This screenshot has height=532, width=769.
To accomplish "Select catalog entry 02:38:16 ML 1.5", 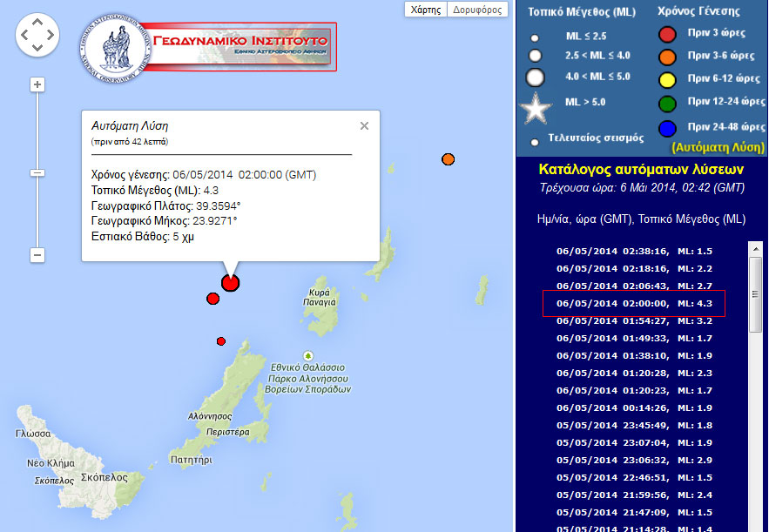I will [x=634, y=252].
